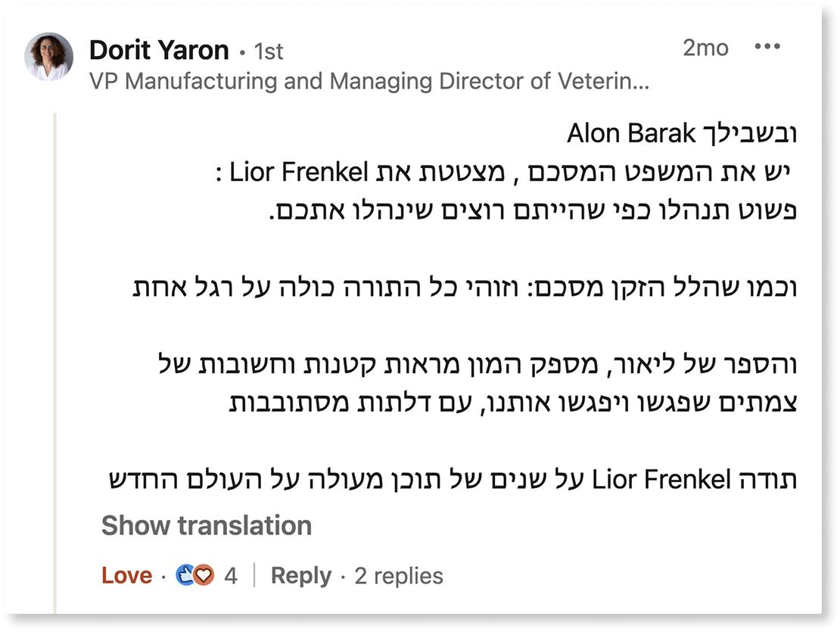
Task: Toggle your Love reaction on the comment
Action: click(127, 576)
